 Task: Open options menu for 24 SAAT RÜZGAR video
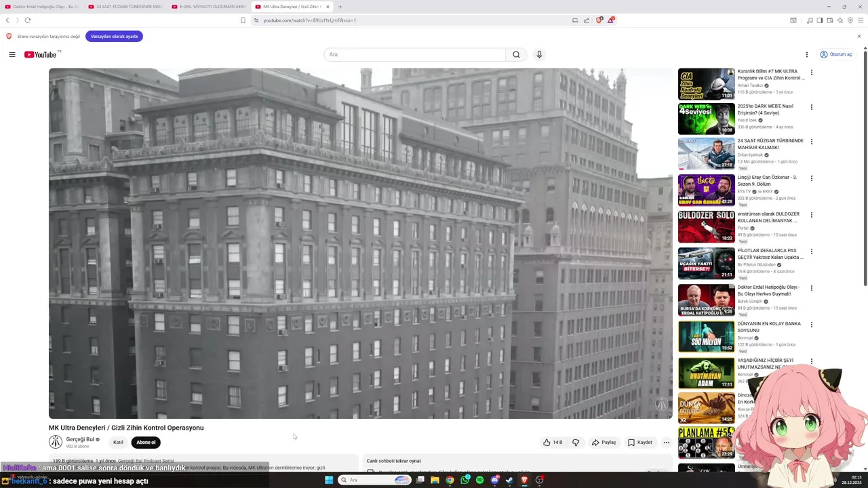[x=811, y=142]
